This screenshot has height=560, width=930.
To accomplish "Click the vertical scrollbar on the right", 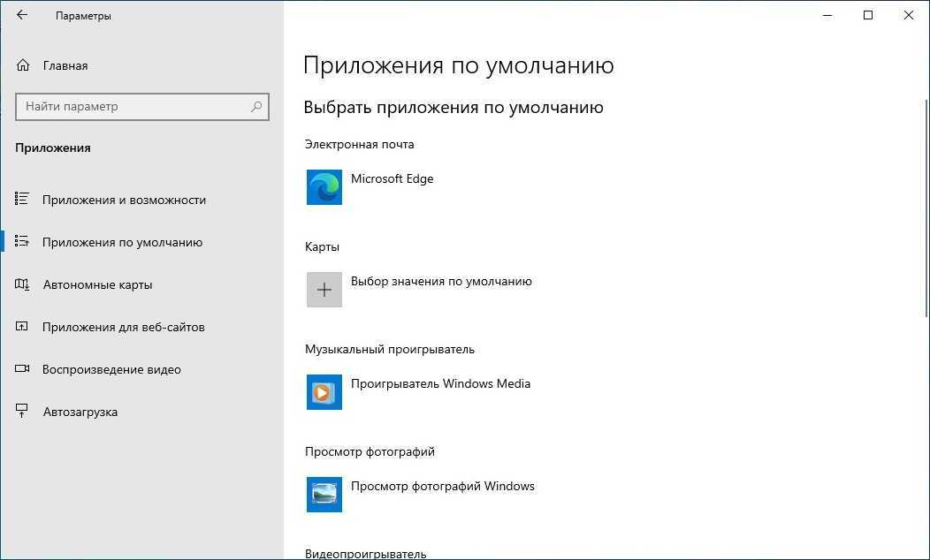I will point(926,208).
